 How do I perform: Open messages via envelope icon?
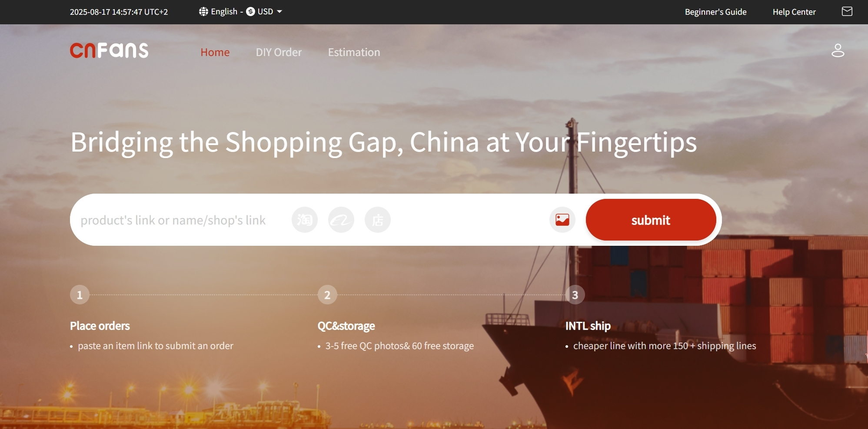point(847,12)
